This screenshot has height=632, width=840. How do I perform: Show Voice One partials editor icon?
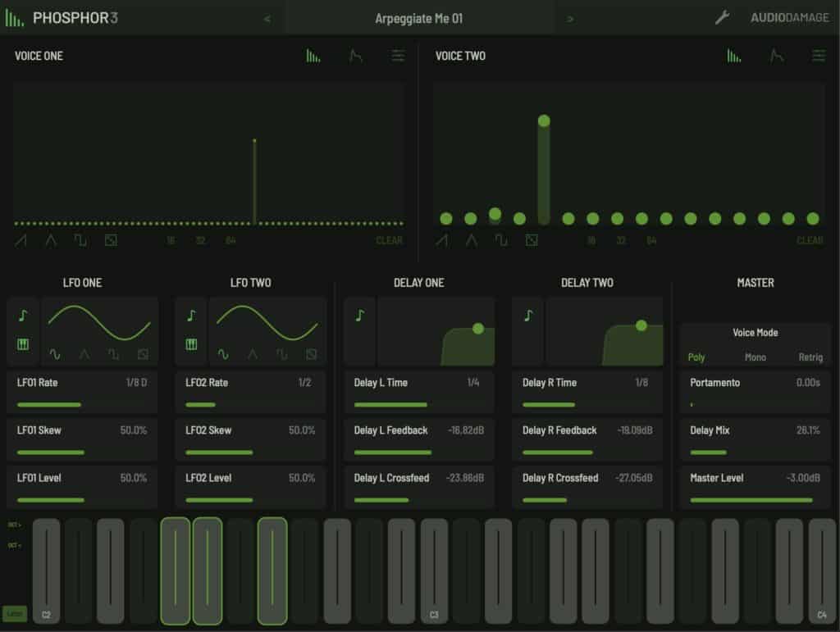click(x=313, y=56)
